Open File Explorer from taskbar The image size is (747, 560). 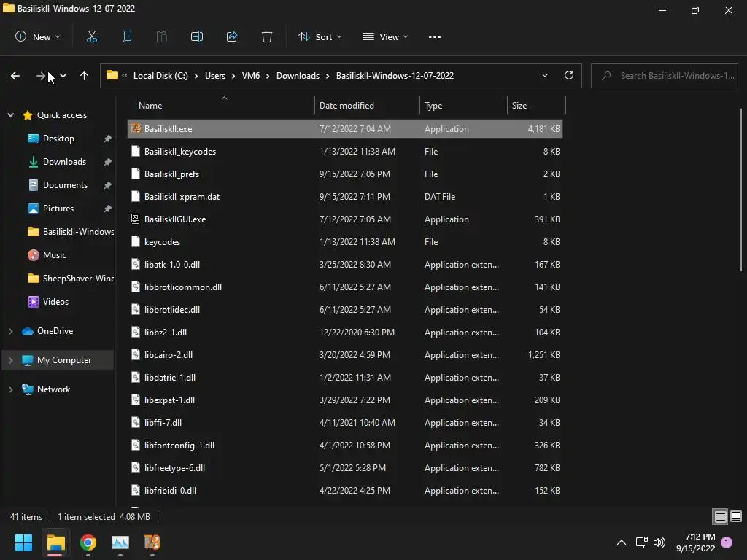click(x=55, y=542)
